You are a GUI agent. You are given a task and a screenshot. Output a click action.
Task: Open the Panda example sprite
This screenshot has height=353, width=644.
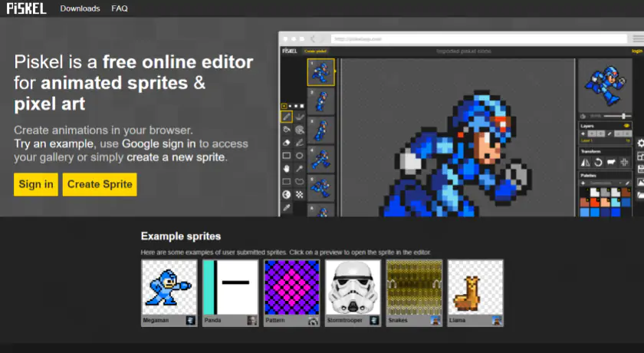click(x=231, y=292)
